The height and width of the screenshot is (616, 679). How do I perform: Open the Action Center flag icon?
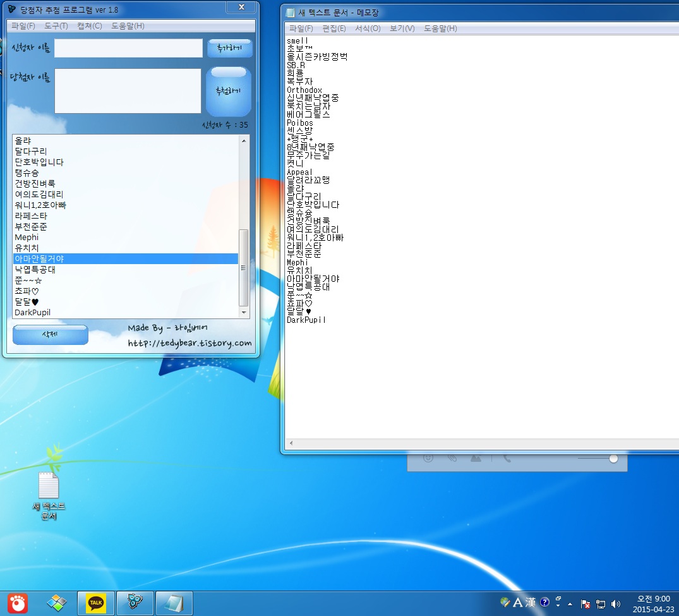click(585, 603)
